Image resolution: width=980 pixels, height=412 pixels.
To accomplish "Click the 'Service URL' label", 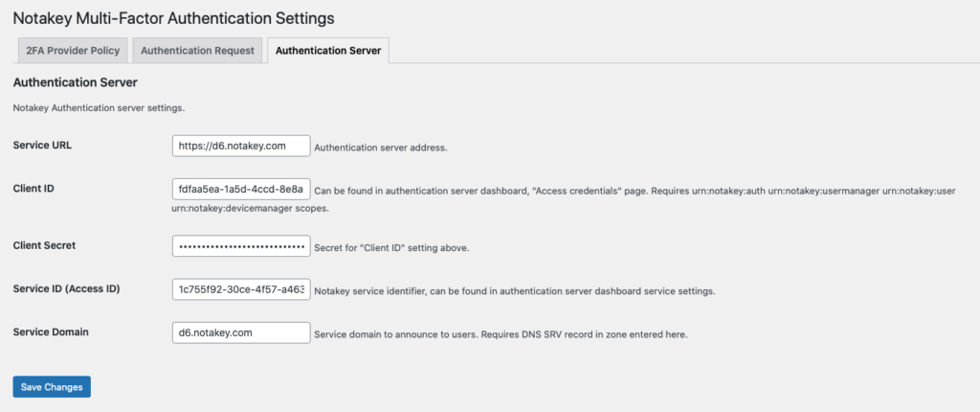I will pos(42,146).
